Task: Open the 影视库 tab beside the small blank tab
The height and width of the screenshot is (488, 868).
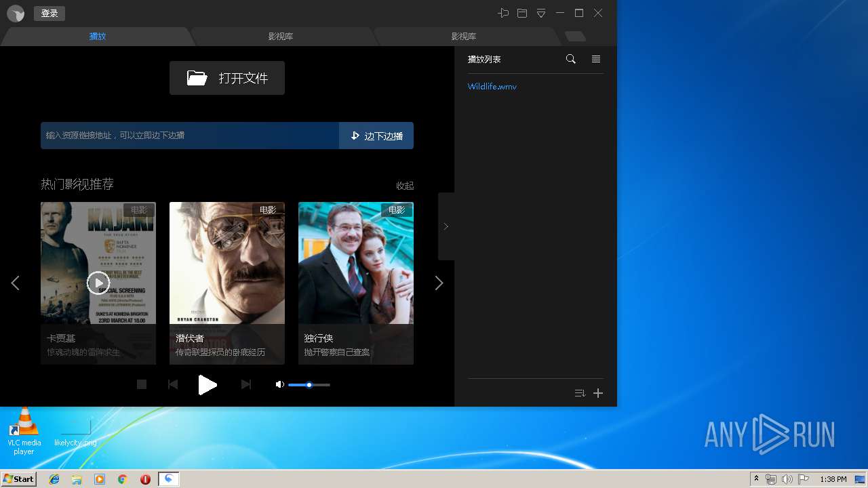Action: coord(464,37)
